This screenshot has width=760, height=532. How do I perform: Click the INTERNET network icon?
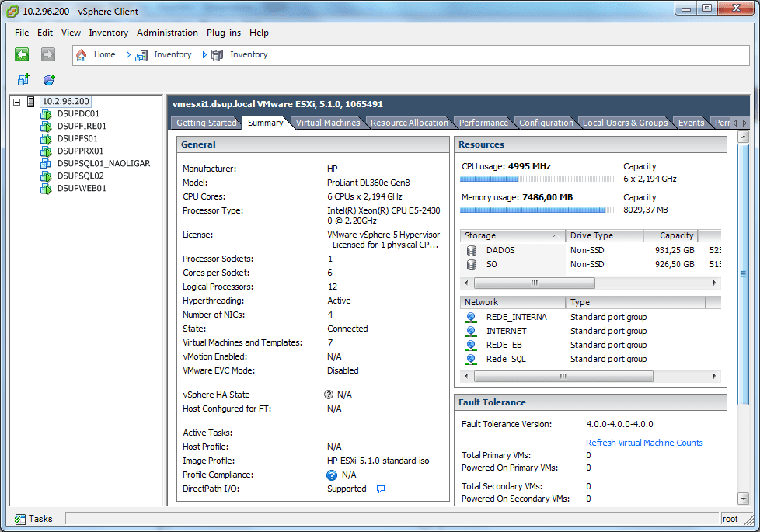coord(471,332)
